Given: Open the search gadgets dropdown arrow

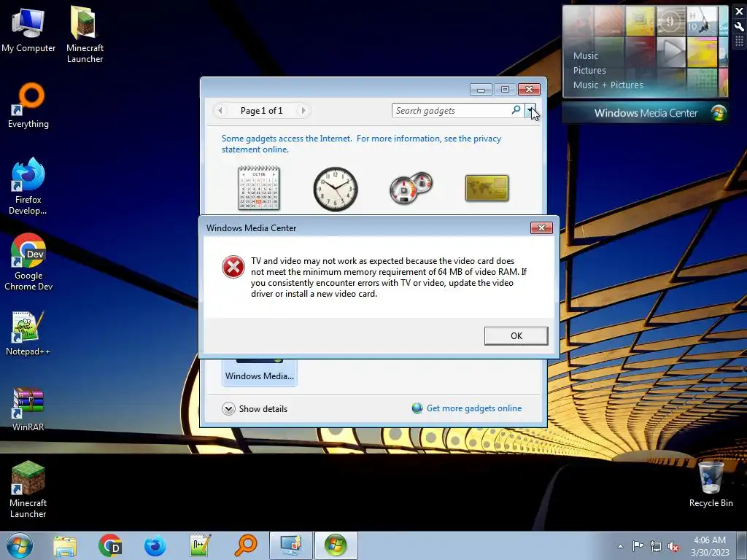Looking at the screenshot, I should [530, 111].
